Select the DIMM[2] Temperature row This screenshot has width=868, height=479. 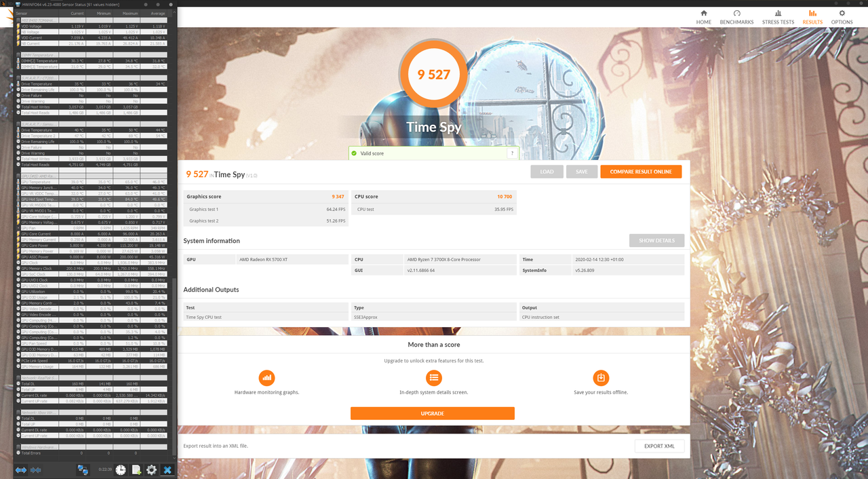pos(92,60)
